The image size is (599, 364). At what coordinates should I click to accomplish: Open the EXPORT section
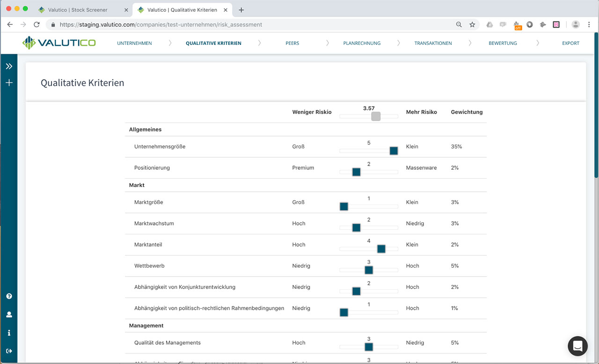click(570, 43)
